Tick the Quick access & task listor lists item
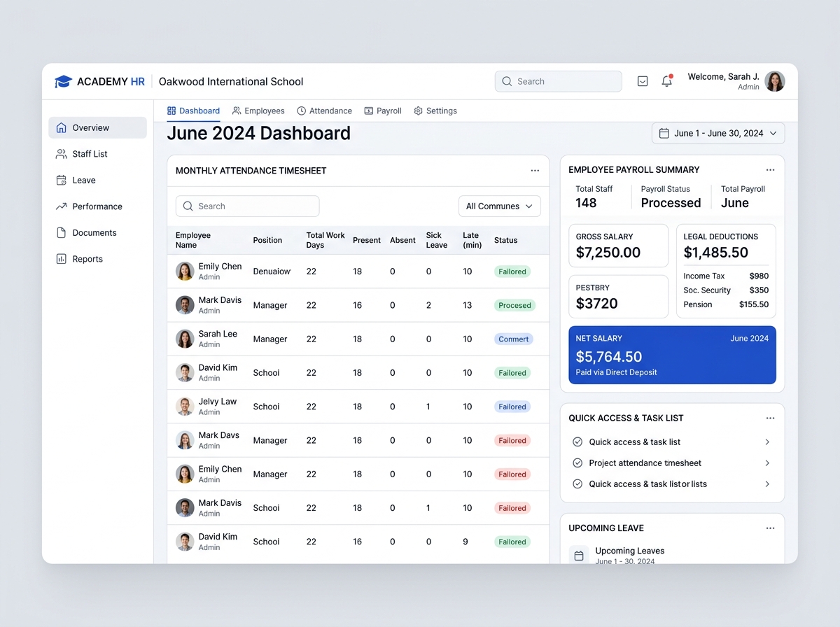This screenshot has width=840, height=627. tap(577, 484)
